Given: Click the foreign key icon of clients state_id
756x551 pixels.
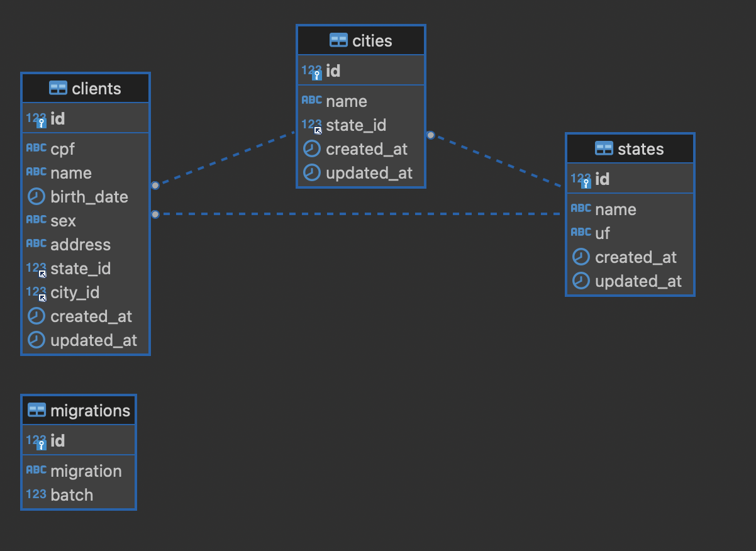Looking at the screenshot, I should pos(36,269).
